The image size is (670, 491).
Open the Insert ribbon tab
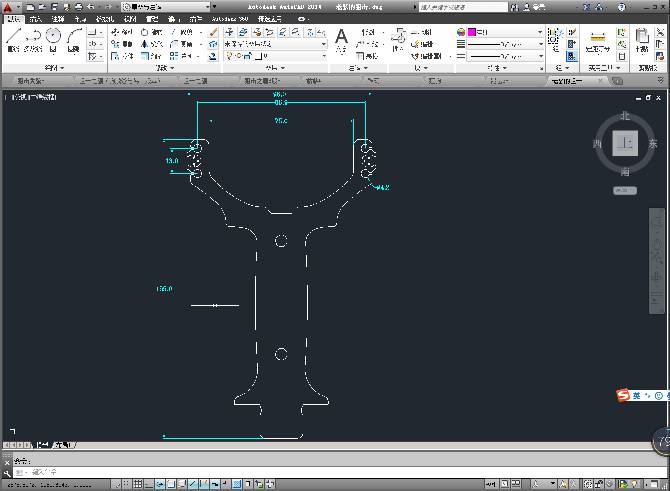(x=35, y=19)
